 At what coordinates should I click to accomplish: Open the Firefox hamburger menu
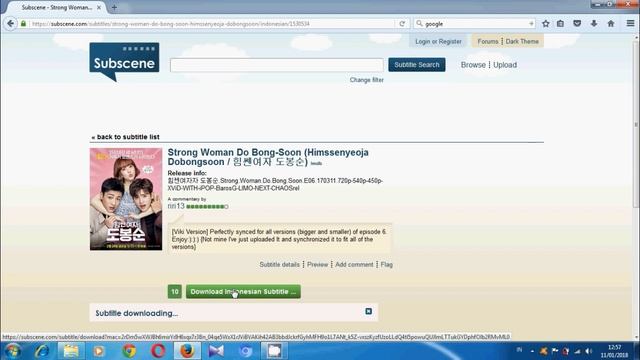630,24
